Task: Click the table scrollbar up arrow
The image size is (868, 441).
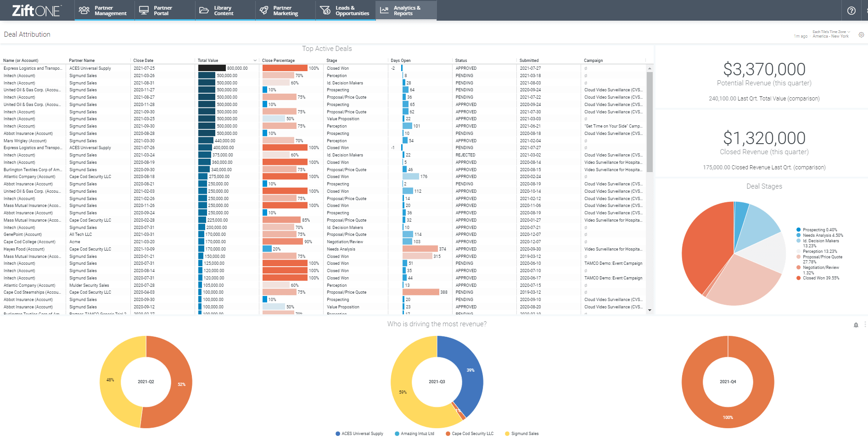Action: tap(650, 68)
